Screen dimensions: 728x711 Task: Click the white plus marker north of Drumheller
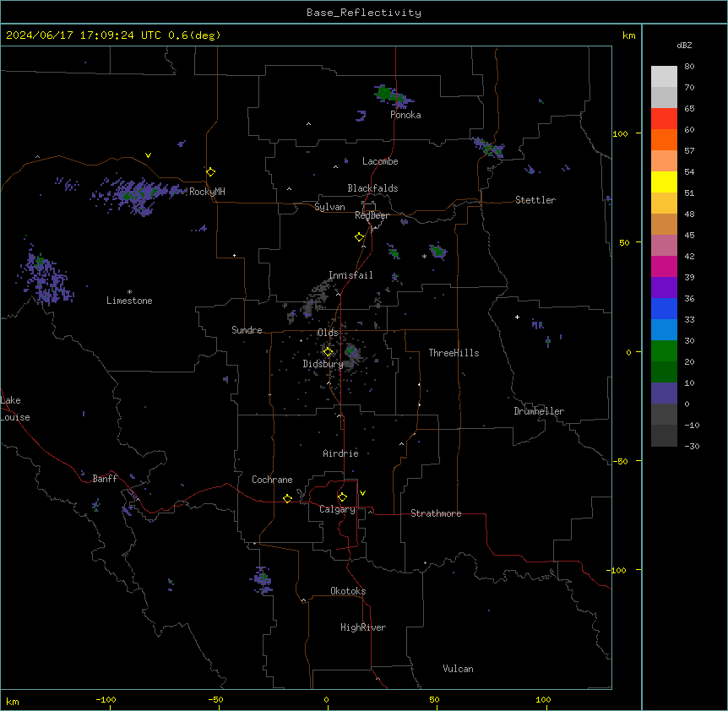click(517, 317)
